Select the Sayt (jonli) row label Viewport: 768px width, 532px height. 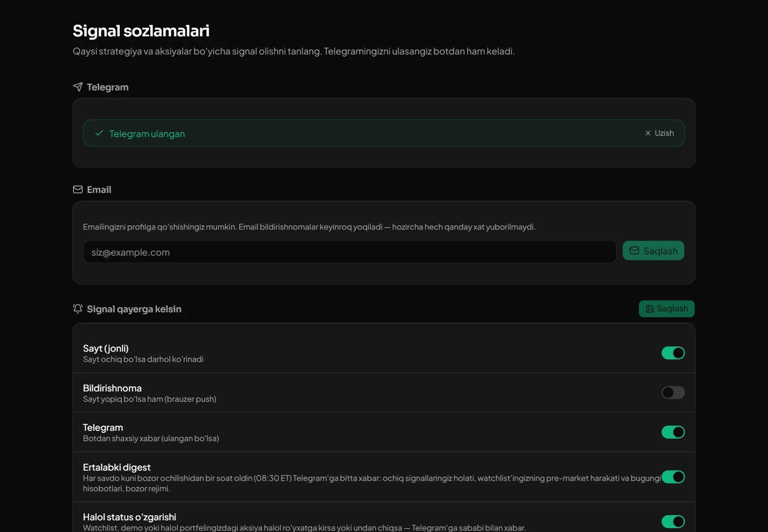pyautogui.click(x=106, y=349)
